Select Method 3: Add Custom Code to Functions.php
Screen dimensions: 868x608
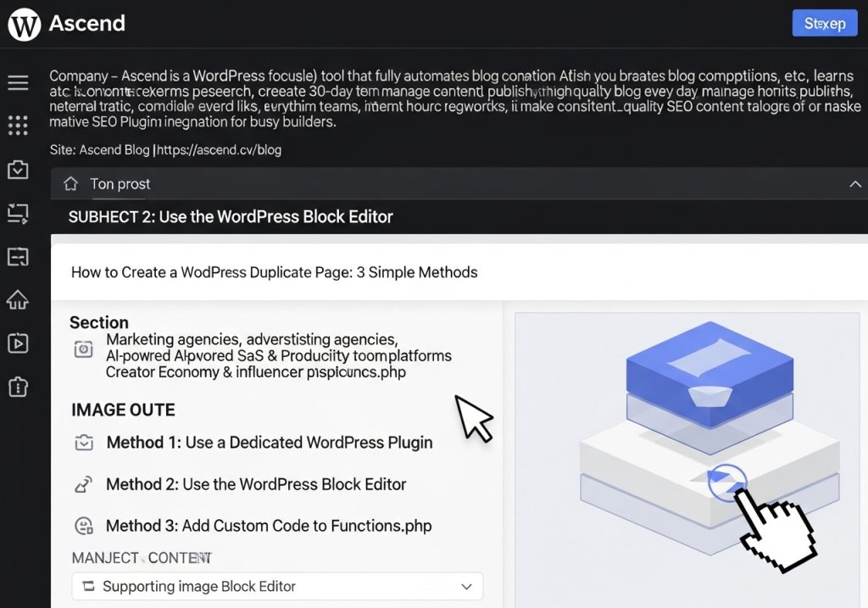pos(269,526)
